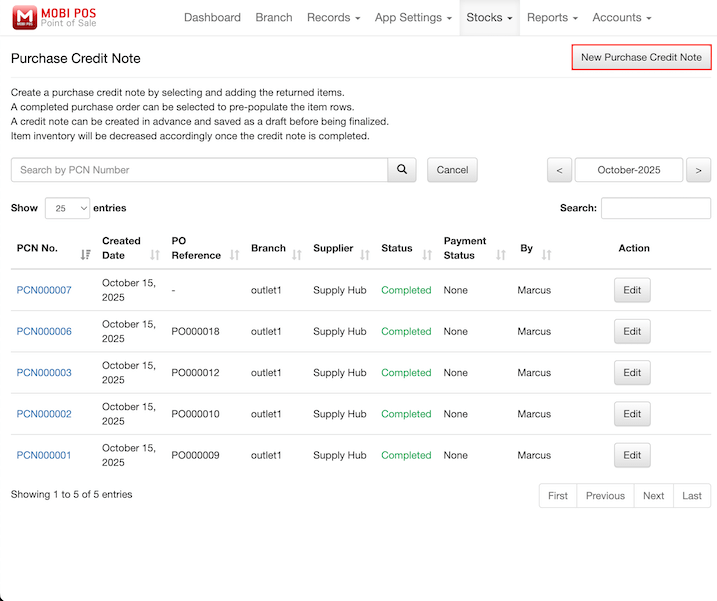Viewport: 717px width, 601px height.
Task: Open the Records dropdown menu
Action: [x=333, y=17]
